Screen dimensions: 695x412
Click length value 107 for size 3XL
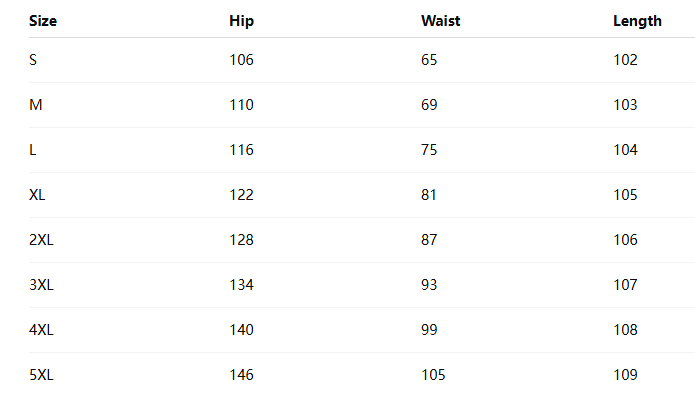[625, 285]
